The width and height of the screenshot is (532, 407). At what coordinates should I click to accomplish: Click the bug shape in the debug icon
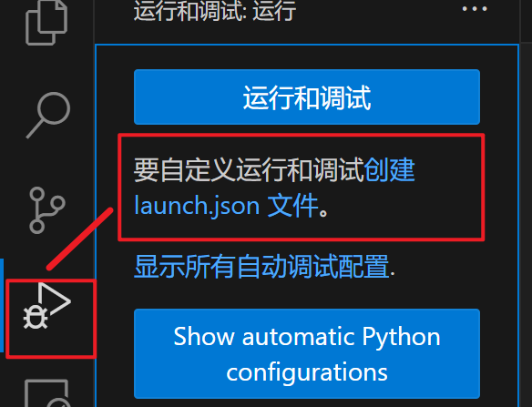point(36,317)
